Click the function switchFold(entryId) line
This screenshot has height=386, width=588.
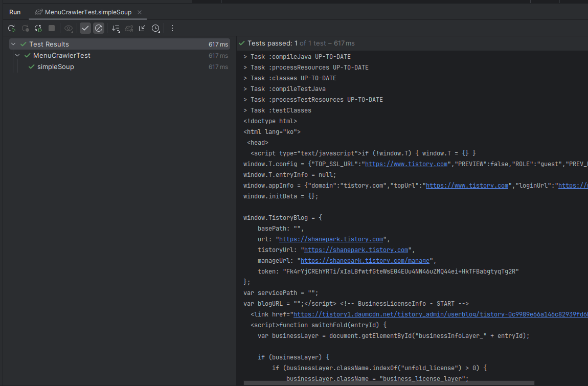[319, 325]
